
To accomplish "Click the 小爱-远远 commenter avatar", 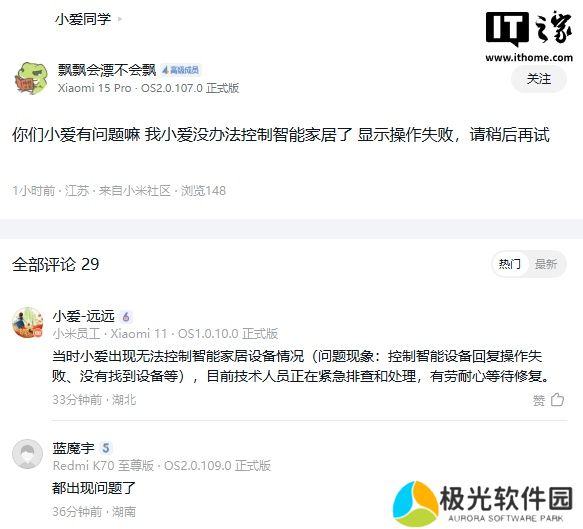I will 28,323.
